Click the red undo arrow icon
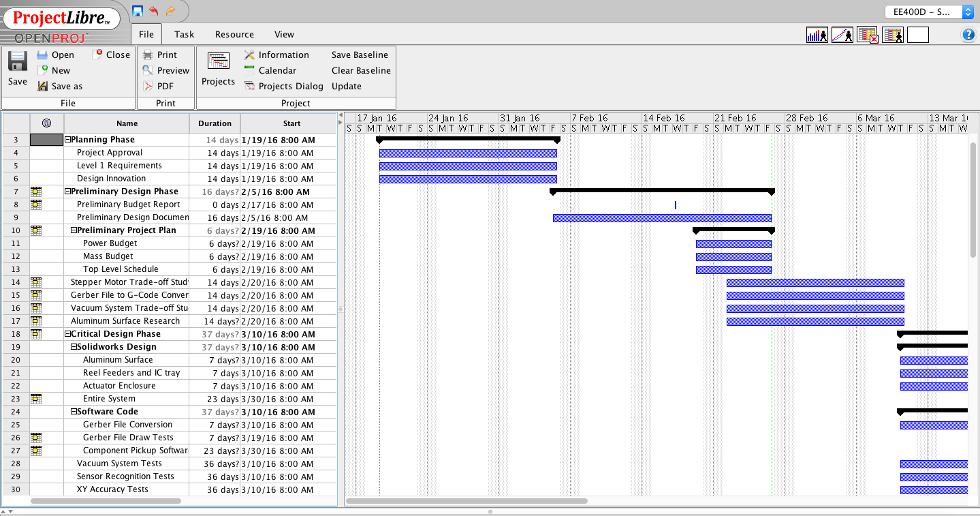Viewport: 980px width, 516px height. coord(153,10)
